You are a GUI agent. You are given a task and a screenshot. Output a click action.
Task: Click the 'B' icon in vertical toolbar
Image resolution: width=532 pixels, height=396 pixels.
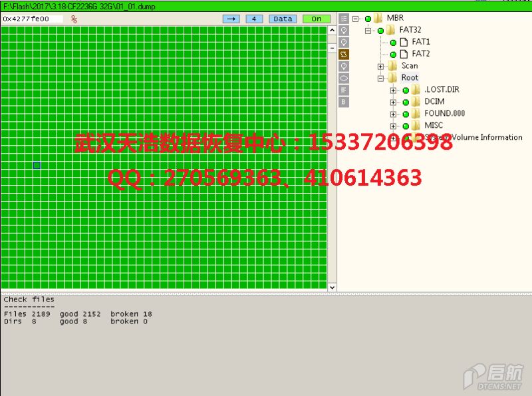click(344, 102)
